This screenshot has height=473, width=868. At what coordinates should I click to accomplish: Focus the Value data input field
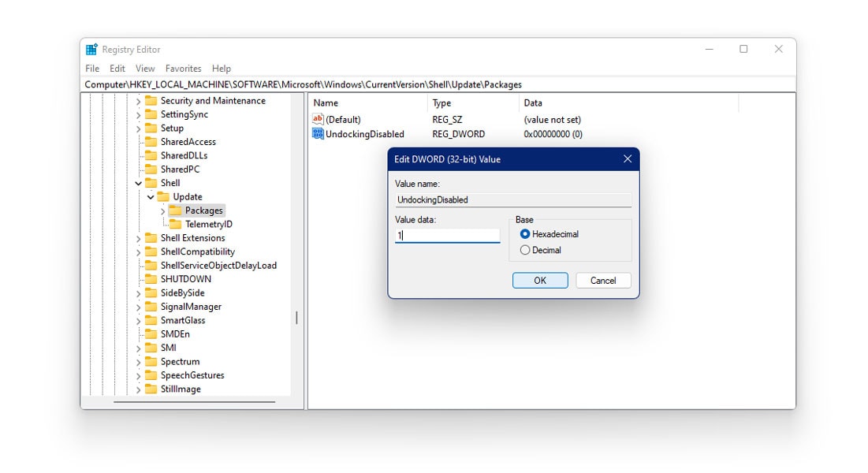tap(447, 236)
